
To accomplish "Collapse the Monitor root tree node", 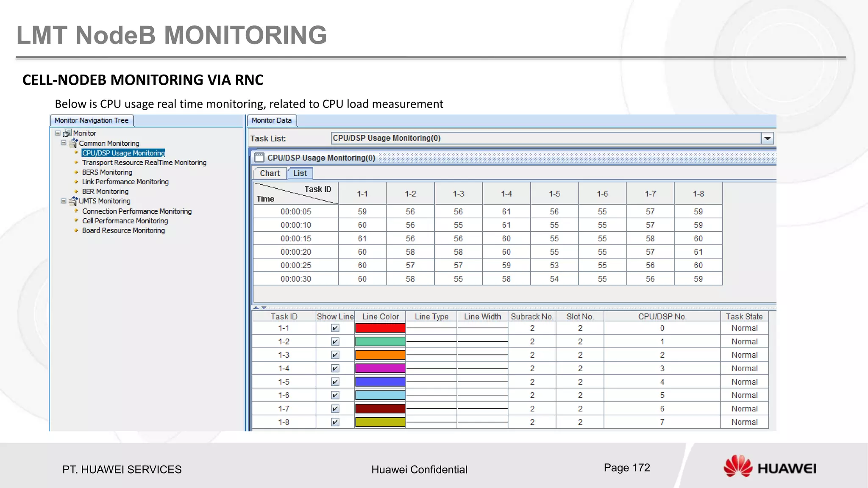I will (58, 133).
